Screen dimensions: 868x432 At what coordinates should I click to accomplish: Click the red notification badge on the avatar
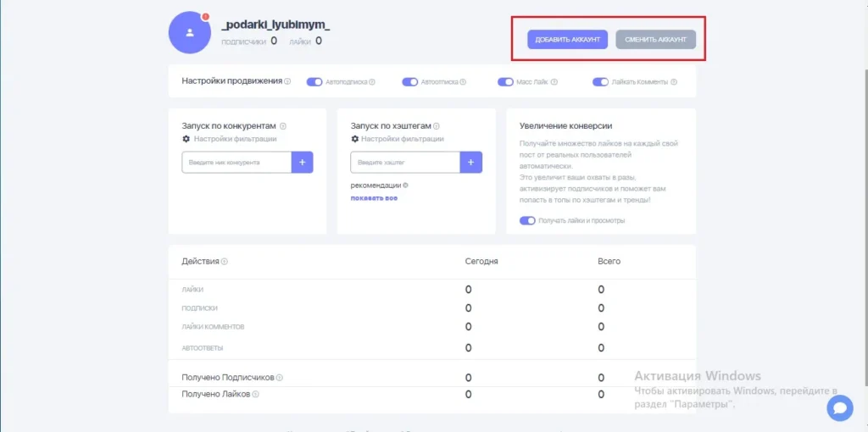click(206, 17)
